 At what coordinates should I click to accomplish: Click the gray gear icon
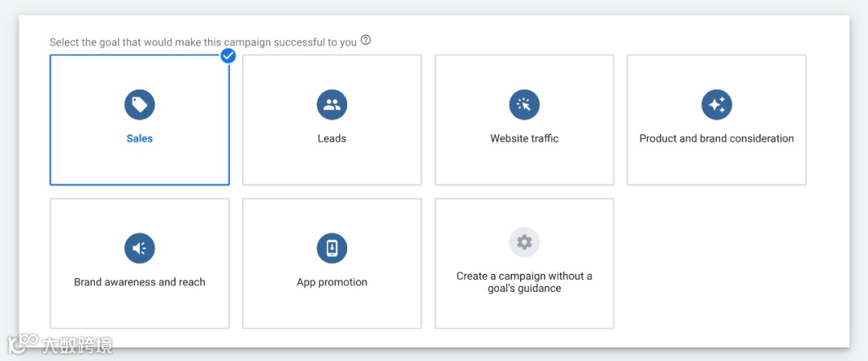point(524,242)
